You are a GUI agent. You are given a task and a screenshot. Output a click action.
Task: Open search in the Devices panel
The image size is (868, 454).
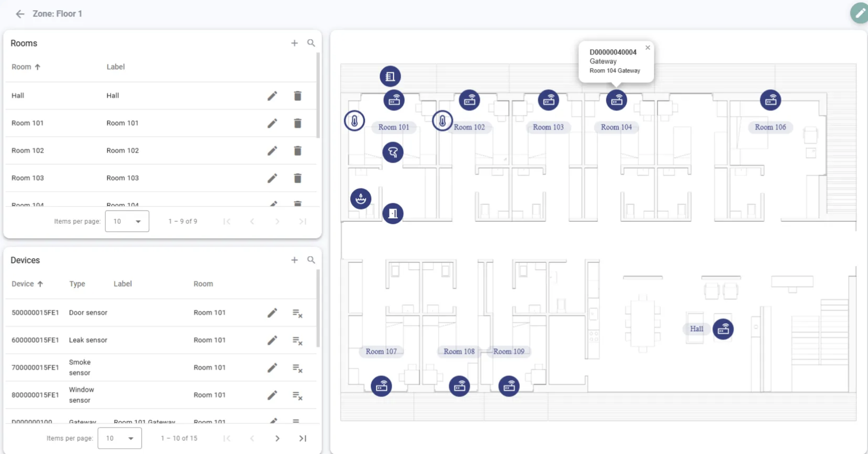[x=311, y=260]
